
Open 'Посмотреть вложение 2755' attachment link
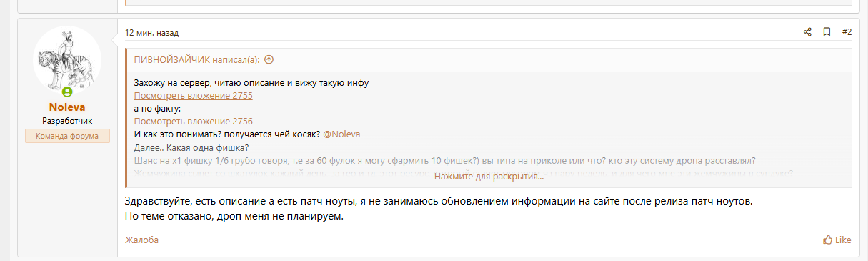194,96
